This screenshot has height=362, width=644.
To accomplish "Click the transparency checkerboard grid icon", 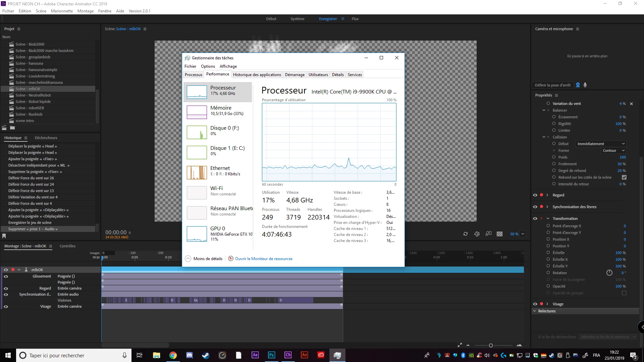I will tap(499, 234).
